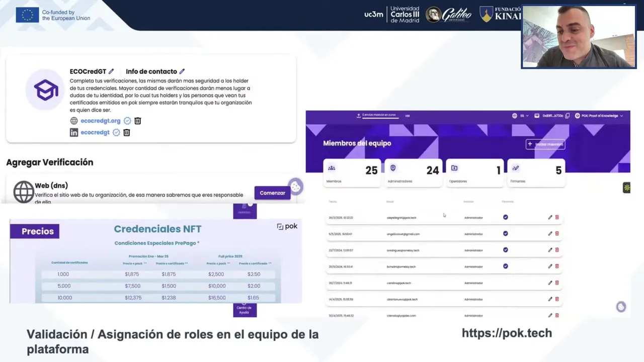Click the Invitar miembro button
This screenshot has width=644, height=362.
(545, 144)
